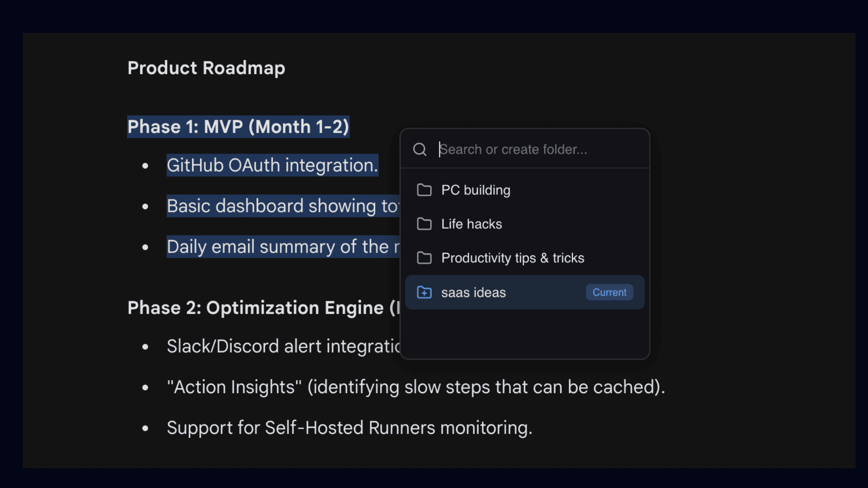
Task: Select the PC building folder
Action: [x=476, y=190]
